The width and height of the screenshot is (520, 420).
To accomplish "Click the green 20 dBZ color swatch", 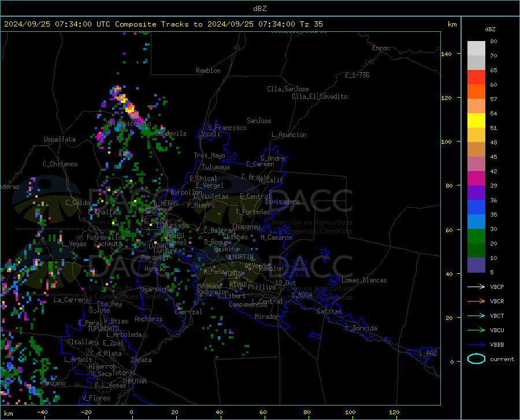I will pos(476,236).
